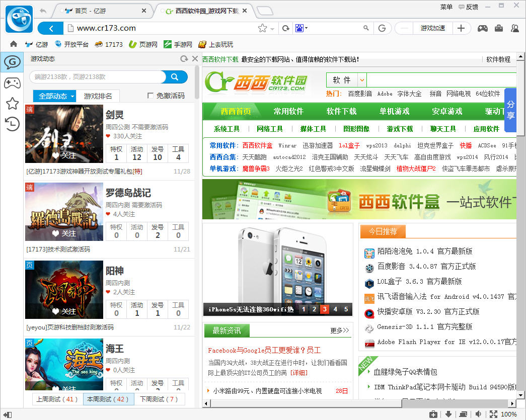Open the 页游网 bookmark

[143, 44]
